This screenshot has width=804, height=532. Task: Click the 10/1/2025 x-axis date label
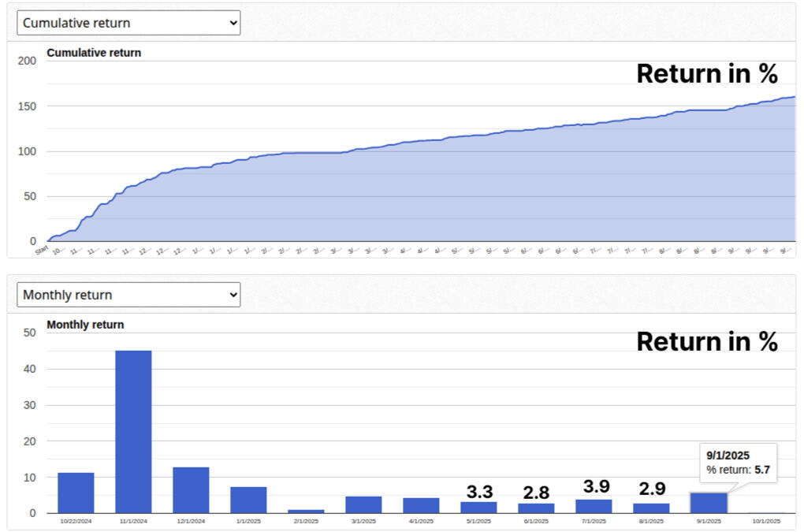(x=766, y=521)
